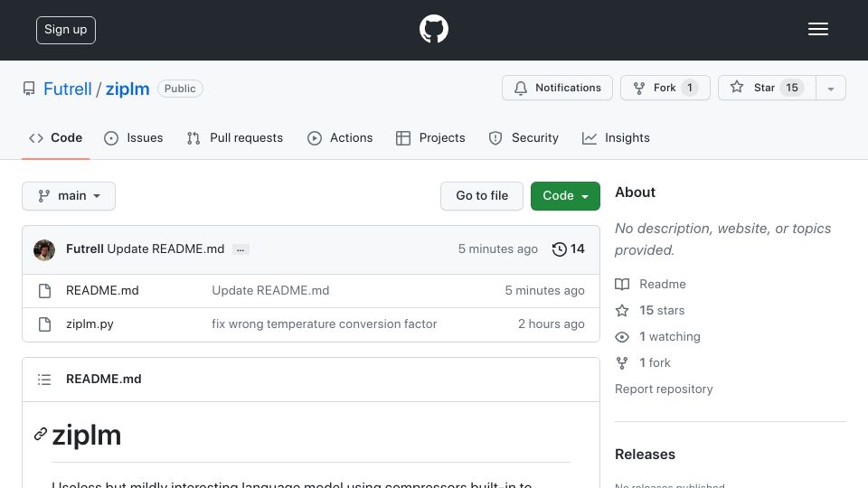Click the star icon in the Star button
Viewport: 868px width, 488px height.
tap(736, 87)
